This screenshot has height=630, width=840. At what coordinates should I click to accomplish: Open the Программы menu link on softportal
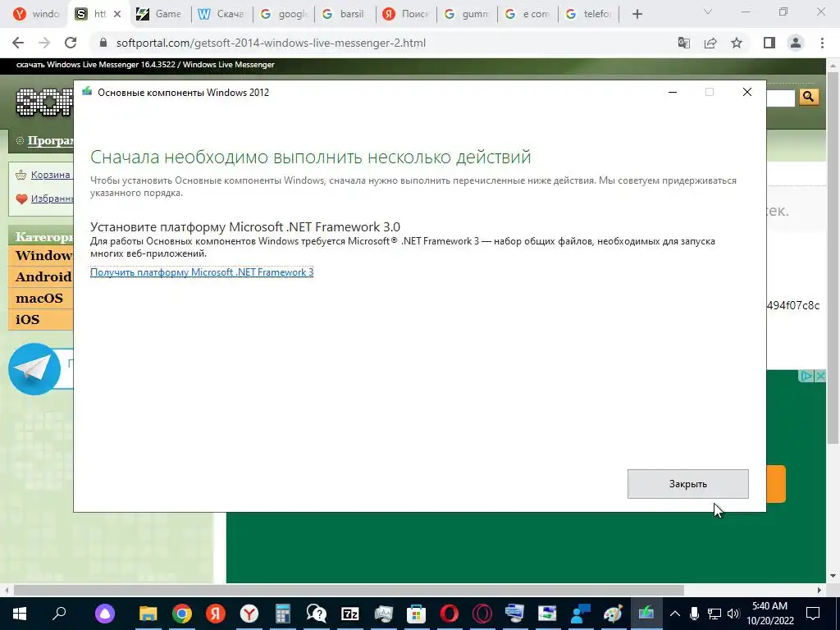[x=50, y=141]
